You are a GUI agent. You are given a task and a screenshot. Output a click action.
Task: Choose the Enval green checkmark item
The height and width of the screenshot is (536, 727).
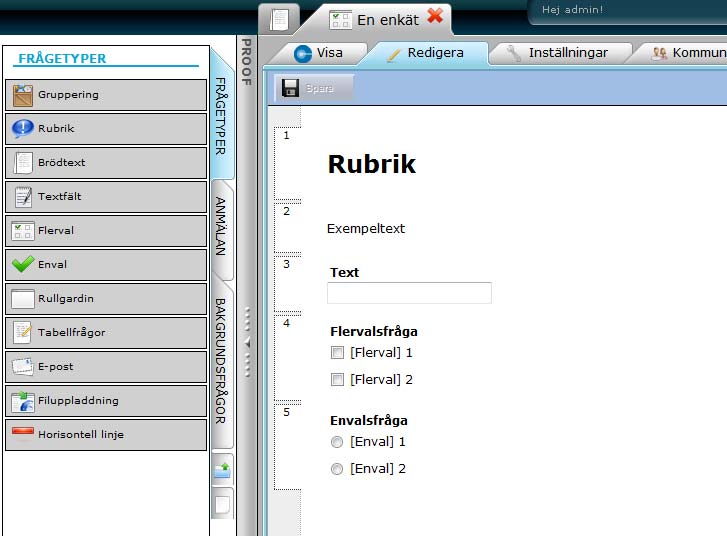22,265
